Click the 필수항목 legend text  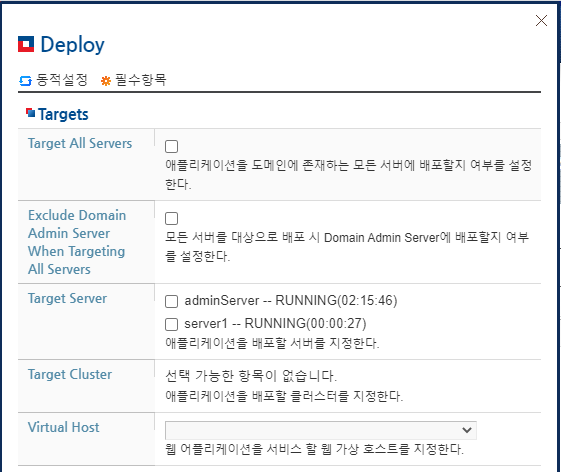click(x=141, y=80)
